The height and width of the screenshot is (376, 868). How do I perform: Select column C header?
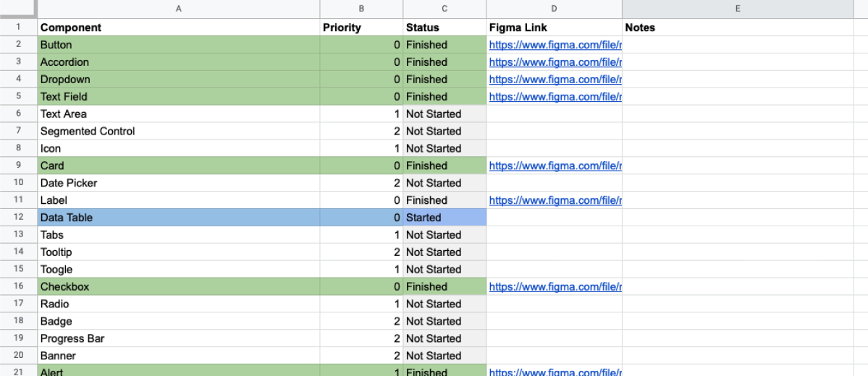tap(444, 9)
